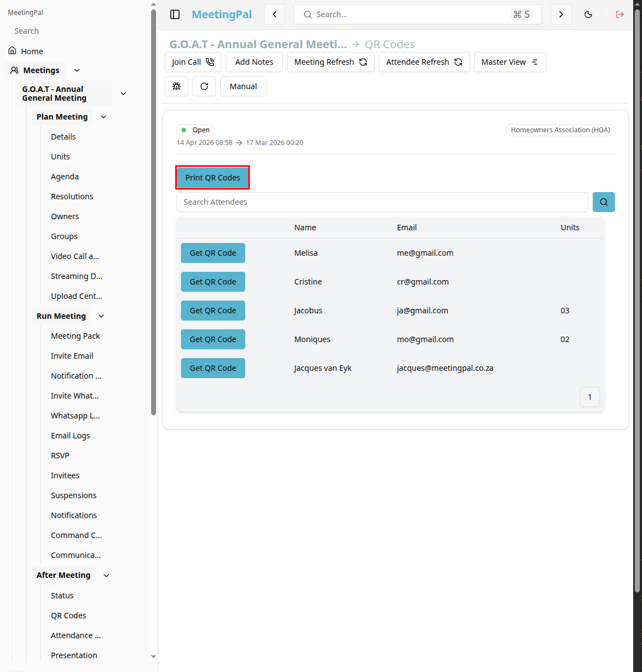Open Invitees in the sidebar
This screenshot has width=642, height=672.
(65, 475)
